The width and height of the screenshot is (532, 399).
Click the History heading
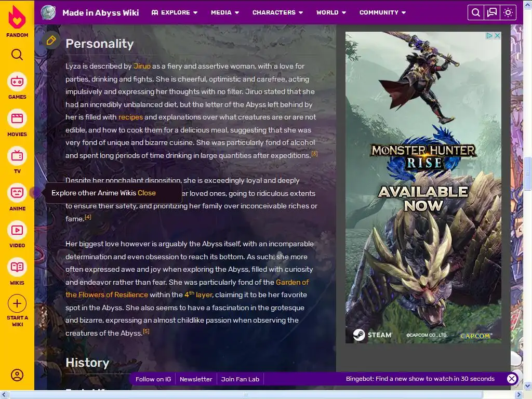coord(87,362)
